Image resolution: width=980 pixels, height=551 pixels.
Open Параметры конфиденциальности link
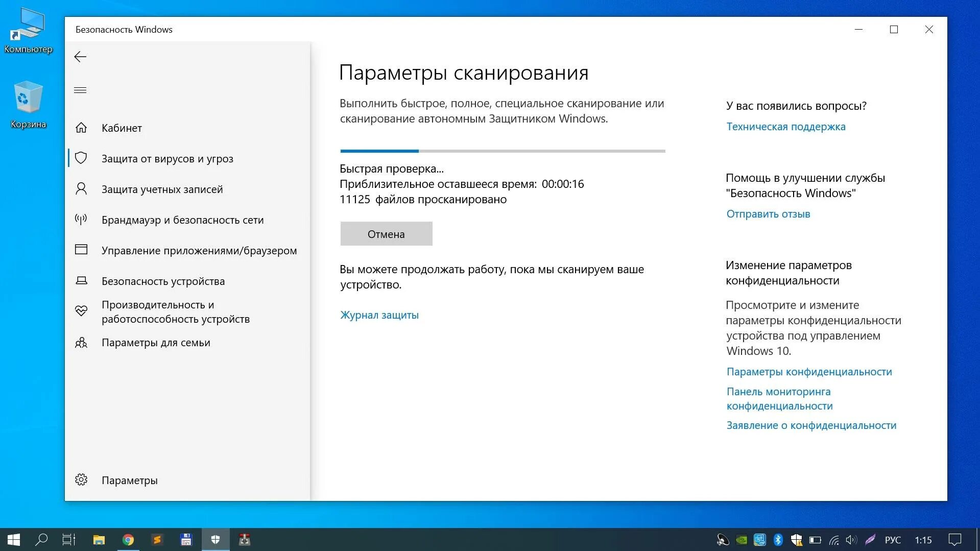[x=809, y=372]
